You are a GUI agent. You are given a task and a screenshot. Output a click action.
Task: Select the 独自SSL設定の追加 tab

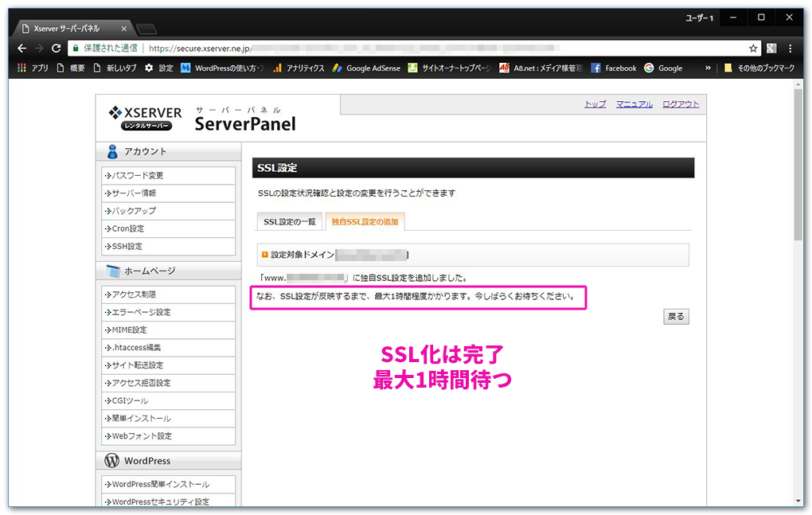point(365,222)
